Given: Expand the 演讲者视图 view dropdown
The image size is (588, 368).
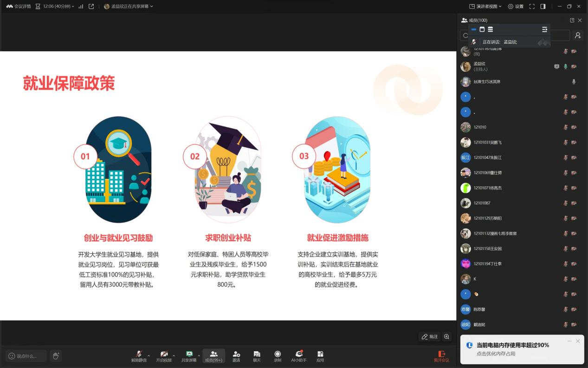Looking at the screenshot, I should click(485, 7).
